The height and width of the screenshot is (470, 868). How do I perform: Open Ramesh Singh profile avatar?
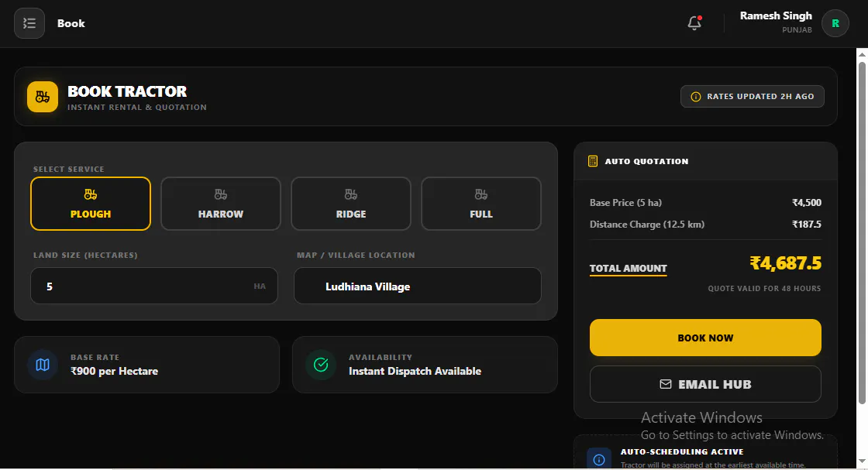click(x=835, y=23)
